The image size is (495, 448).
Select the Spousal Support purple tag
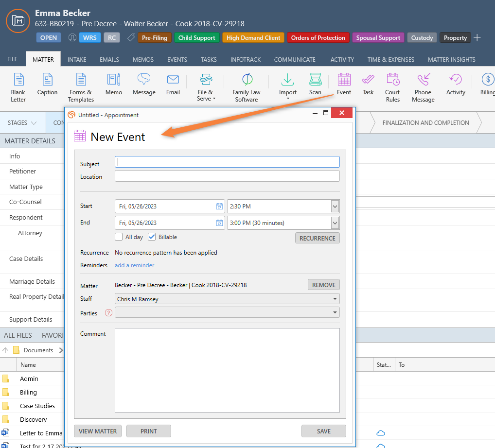click(378, 37)
